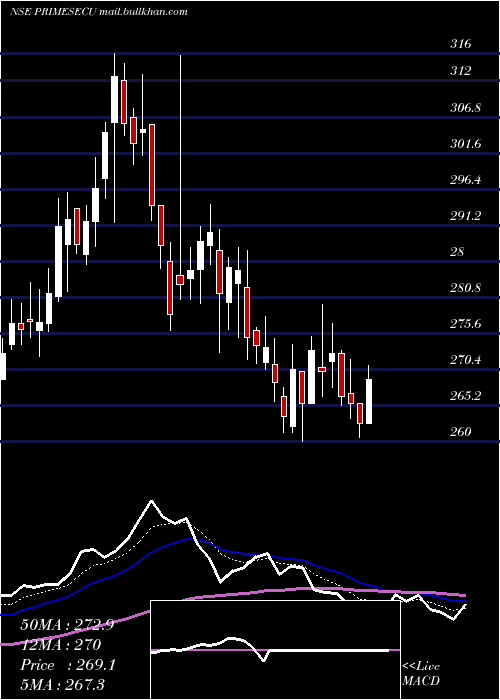Click the 316 price axis label
The image size is (500, 700).
tap(461, 44)
